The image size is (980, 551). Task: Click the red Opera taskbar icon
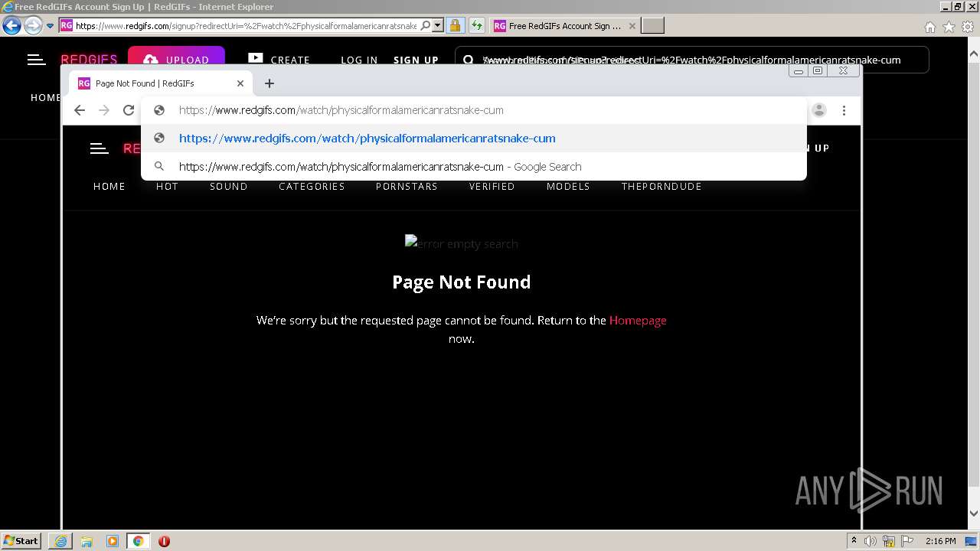click(164, 541)
